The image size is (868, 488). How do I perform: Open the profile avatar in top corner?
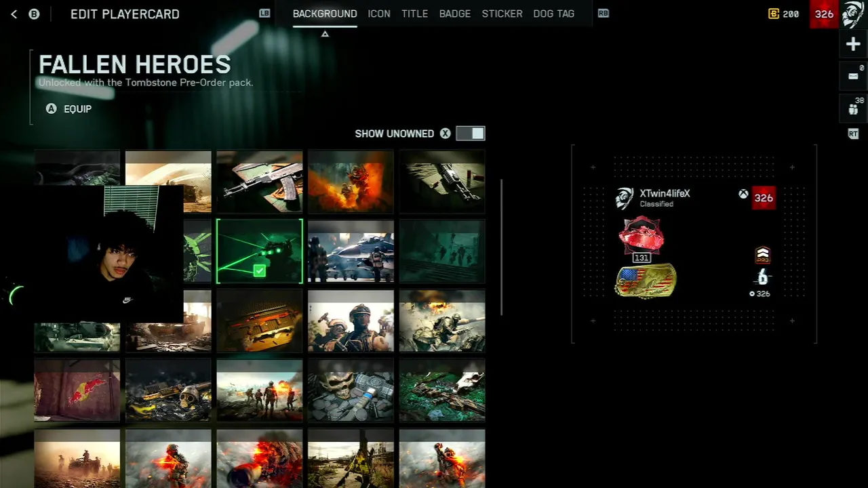[853, 14]
